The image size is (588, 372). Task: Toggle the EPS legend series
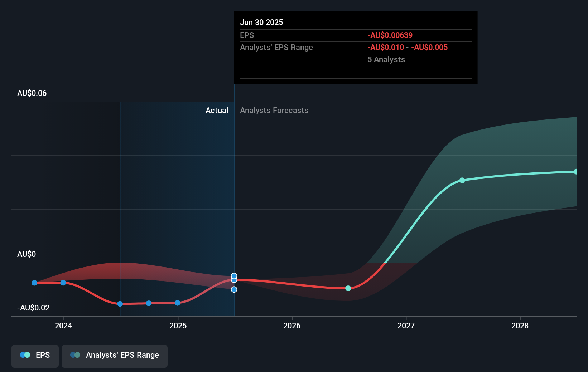pos(35,356)
